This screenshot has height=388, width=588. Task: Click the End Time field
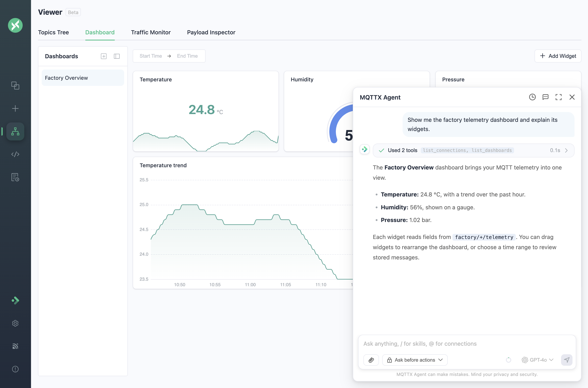coord(187,56)
